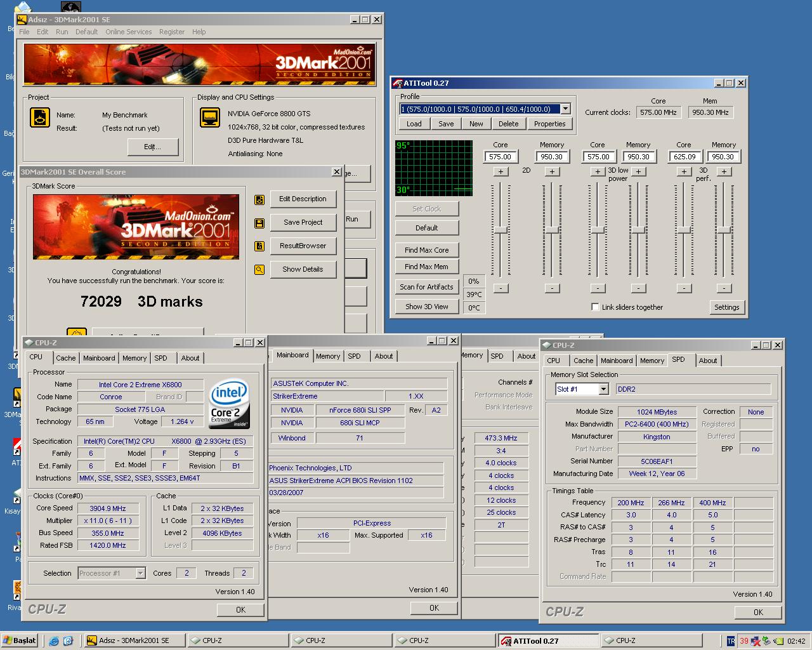The width and height of the screenshot is (812, 650).
Task: Open the Online Services menu
Action: click(129, 32)
